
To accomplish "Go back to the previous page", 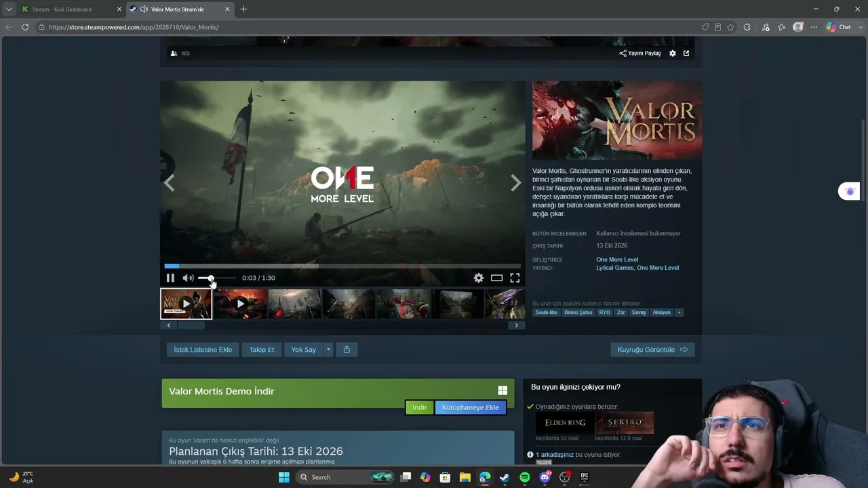I will click(9, 27).
